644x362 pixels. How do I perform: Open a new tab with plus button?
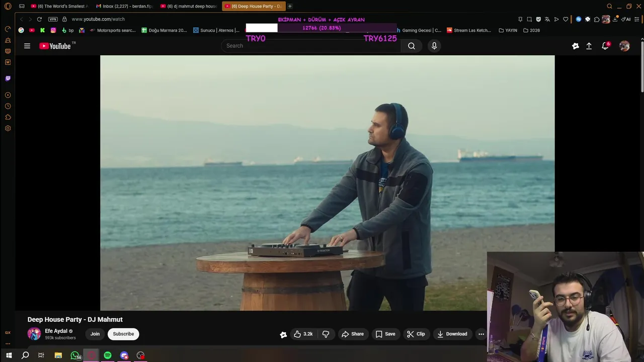coord(290,7)
